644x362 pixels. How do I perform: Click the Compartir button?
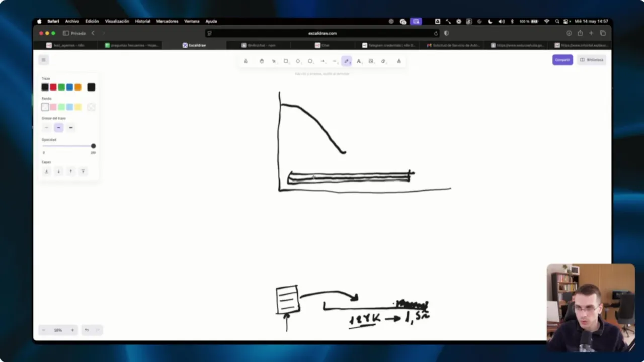click(x=562, y=60)
